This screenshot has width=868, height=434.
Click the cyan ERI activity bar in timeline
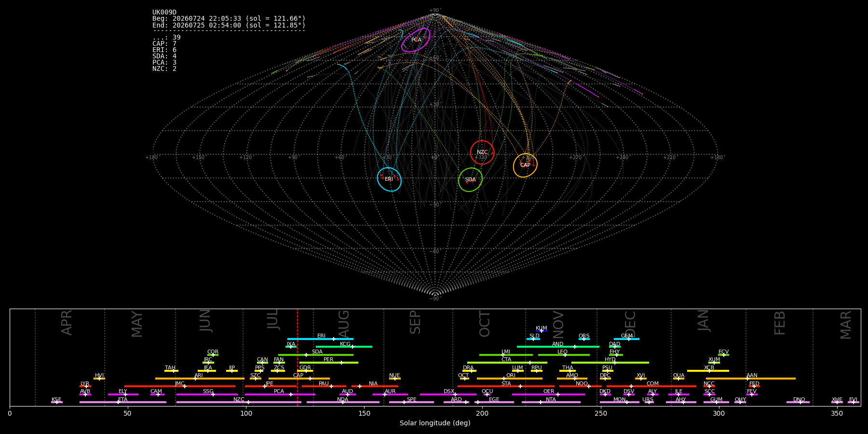[320, 339]
